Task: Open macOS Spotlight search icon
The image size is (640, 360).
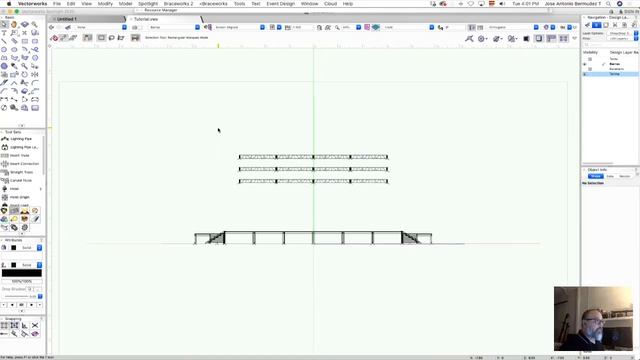Action: [609, 4]
